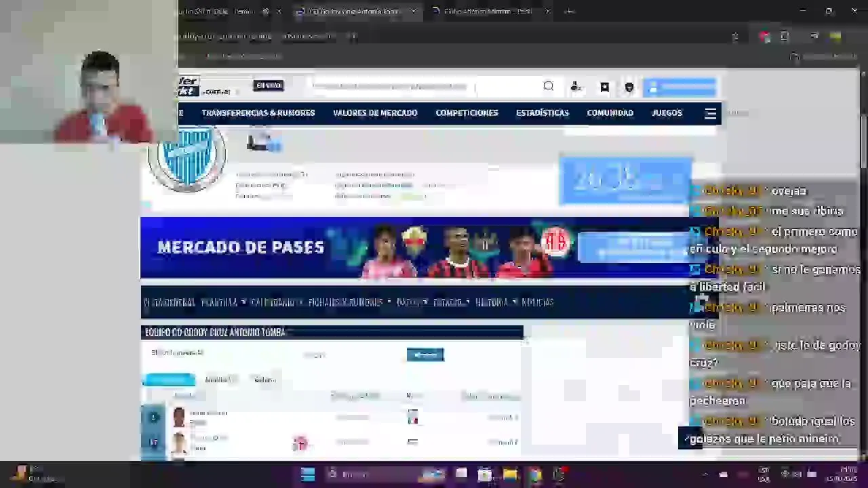Click the red browser extension icon
The image size is (868, 488).
click(x=764, y=37)
